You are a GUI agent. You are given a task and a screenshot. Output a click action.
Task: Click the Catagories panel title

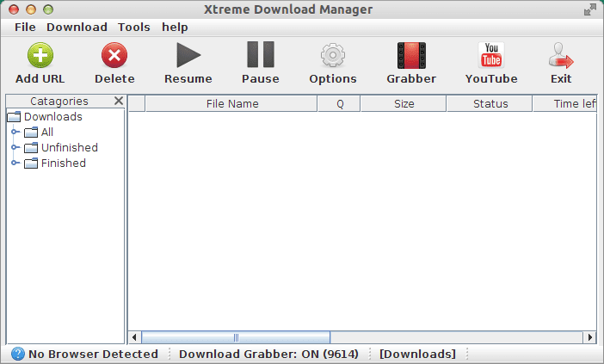[x=59, y=101]
